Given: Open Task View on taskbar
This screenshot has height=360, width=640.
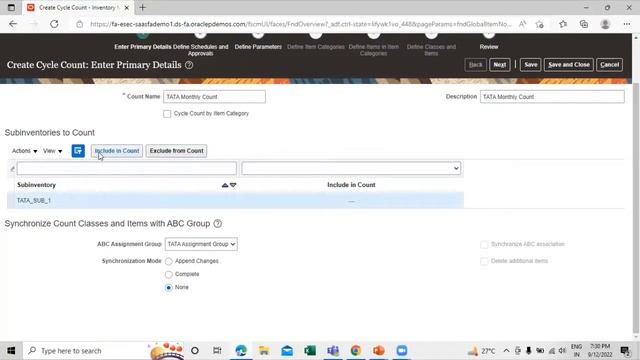Looking at the screenshot, I should pyautogui.click(x=217, y=351).
